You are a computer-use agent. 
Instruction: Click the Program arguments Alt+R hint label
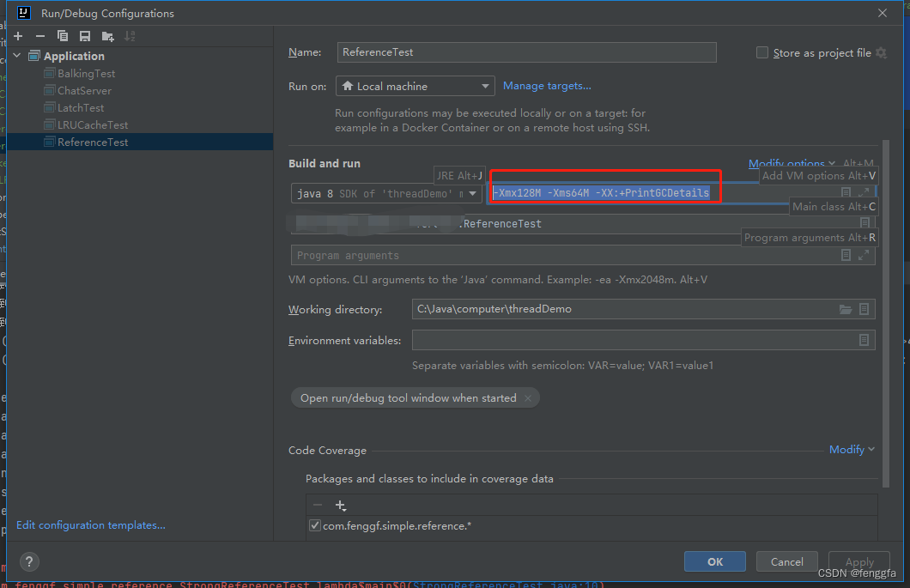[x=810, y=238]
